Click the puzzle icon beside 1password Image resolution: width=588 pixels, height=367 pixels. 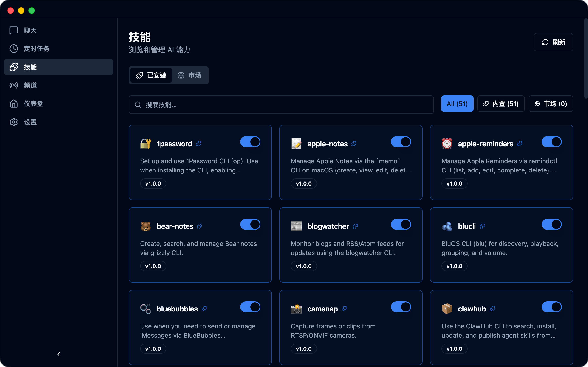tap(198, 143)
